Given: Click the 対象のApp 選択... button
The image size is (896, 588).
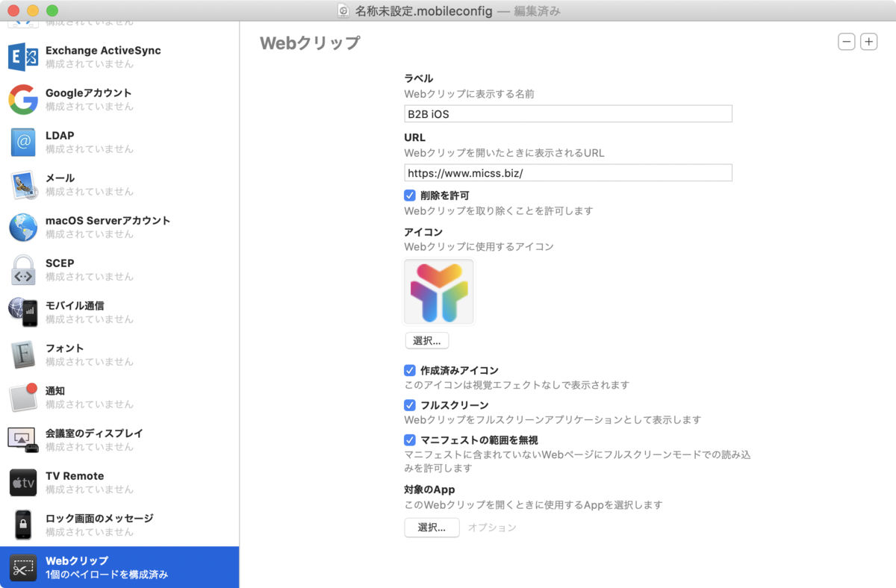Looking at the screenshot, I should click(x=432, y=528).
